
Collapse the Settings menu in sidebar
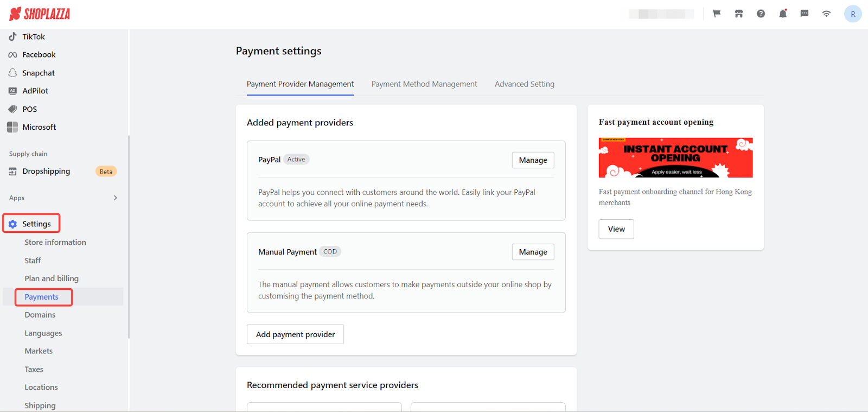[x=36, y=224]
